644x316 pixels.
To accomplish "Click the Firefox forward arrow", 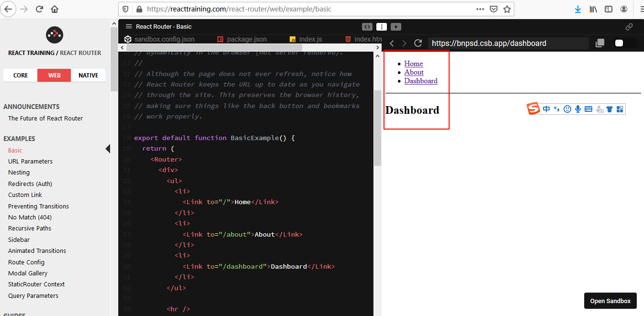I will click(24, 9).
